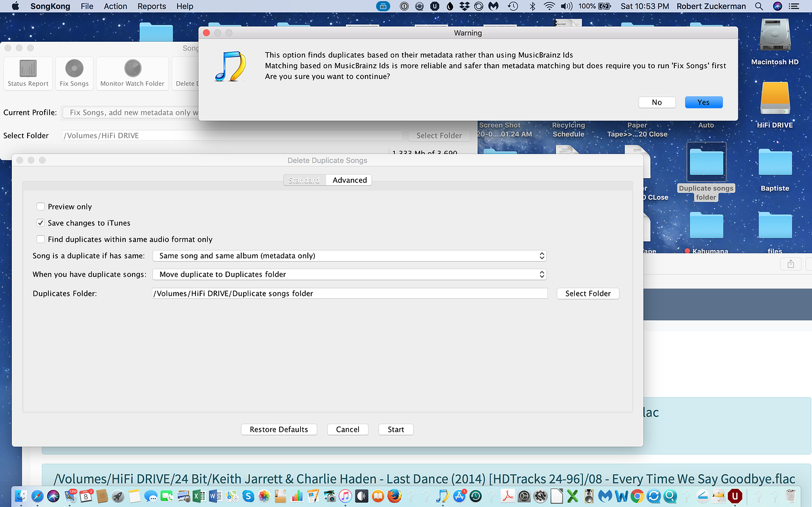Open Calendar in the Dock

[86, 496]
